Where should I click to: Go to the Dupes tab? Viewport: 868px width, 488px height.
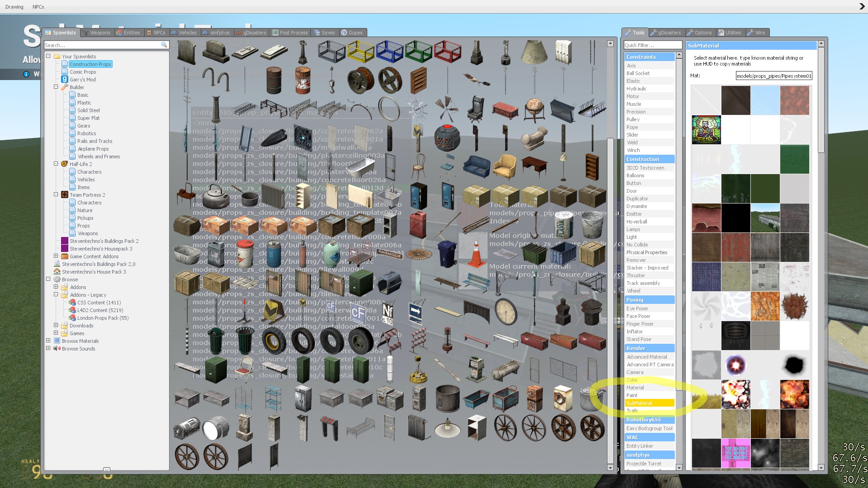[352, 33]
